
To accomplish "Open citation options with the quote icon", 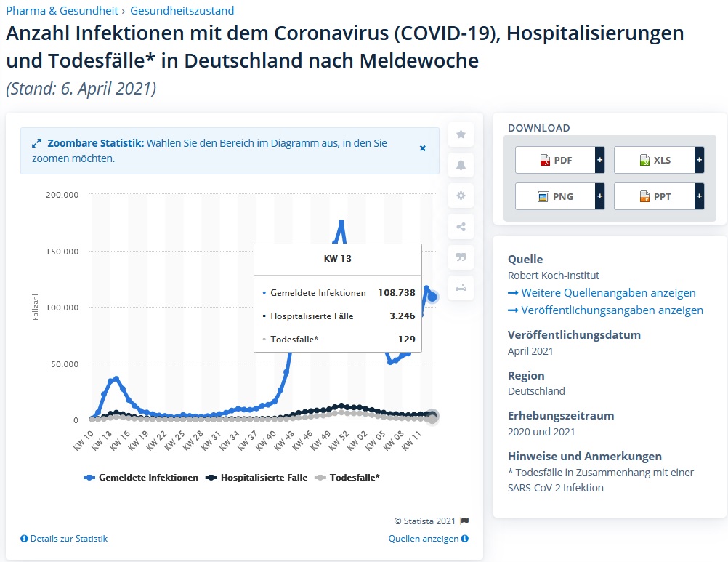I will pos(461,257).
